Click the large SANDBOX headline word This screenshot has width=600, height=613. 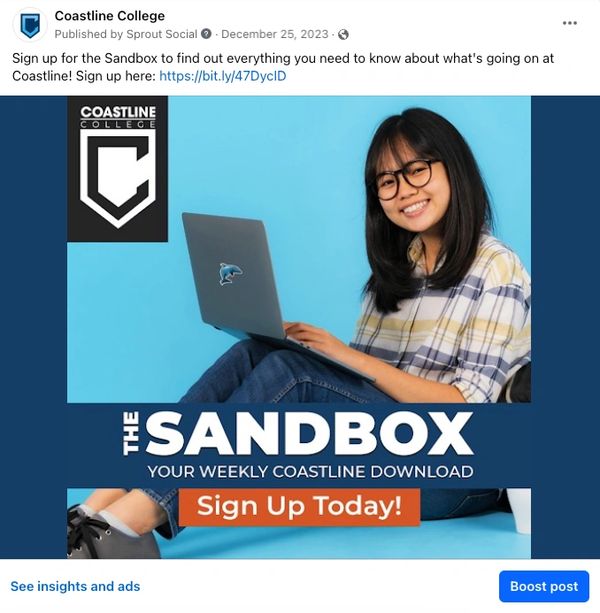(310, 433)
